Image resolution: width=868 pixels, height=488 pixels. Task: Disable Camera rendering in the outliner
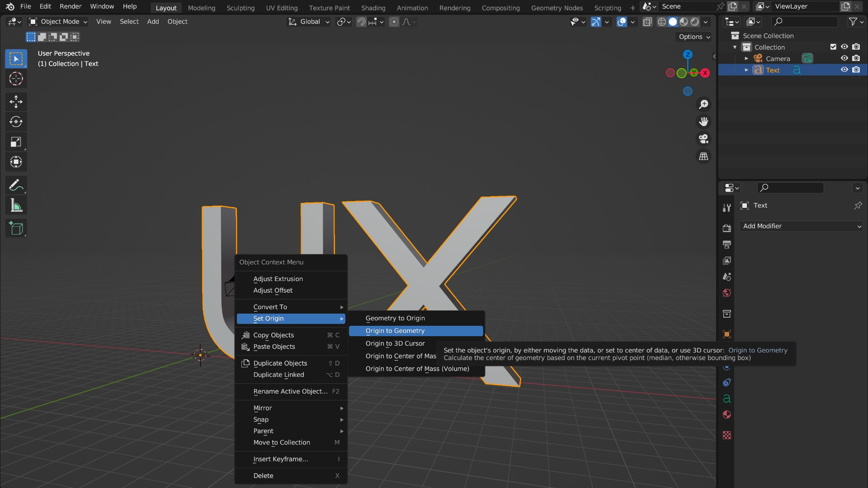pos(856,58)
